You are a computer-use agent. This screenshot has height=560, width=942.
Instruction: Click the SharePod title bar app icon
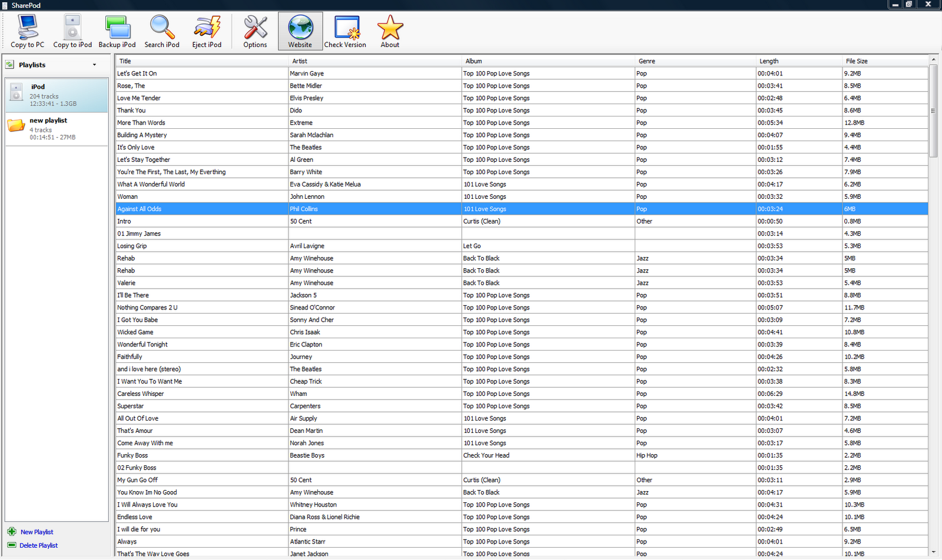point(5,5)
